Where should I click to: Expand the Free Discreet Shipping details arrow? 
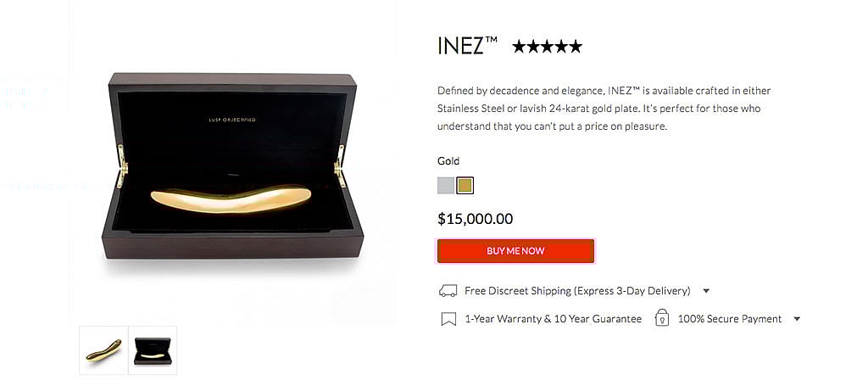706,291
